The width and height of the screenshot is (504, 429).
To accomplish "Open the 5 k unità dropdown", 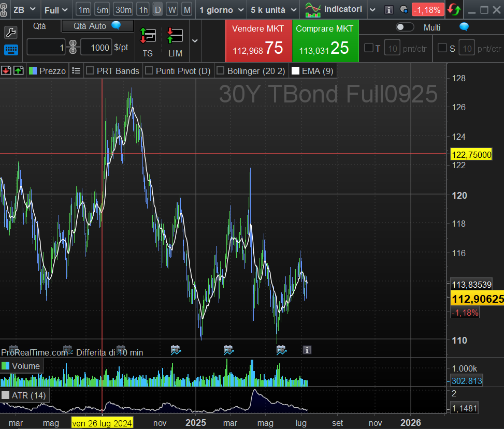I will (273, 10).
